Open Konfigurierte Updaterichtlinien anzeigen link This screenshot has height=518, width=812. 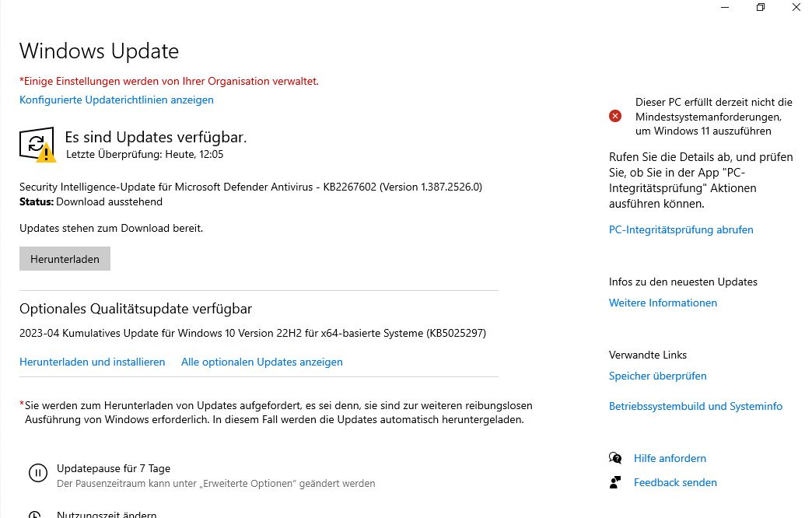[x=117, y=100]
